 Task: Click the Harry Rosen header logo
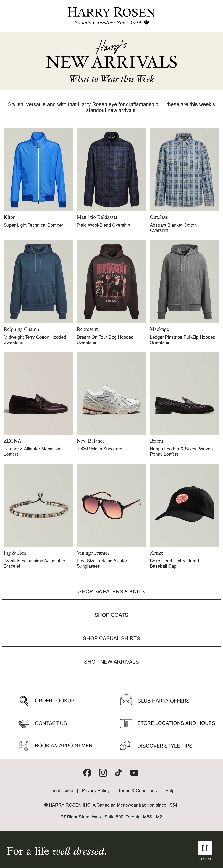coord(111,16)
